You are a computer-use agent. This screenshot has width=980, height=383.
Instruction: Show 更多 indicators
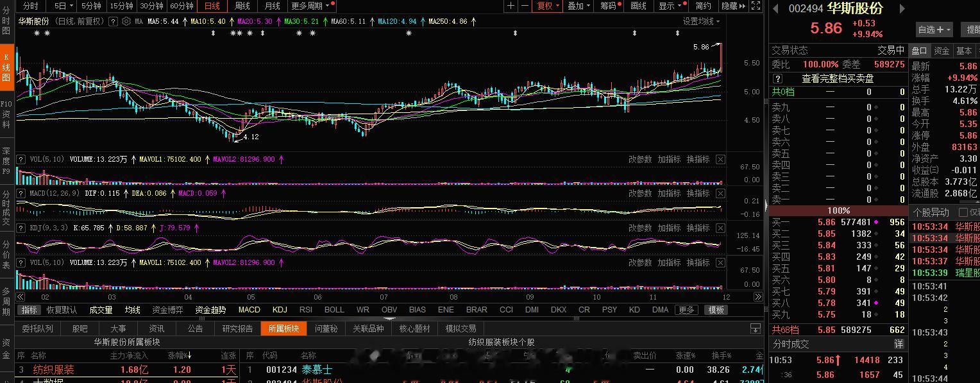(x=687, y=310)
